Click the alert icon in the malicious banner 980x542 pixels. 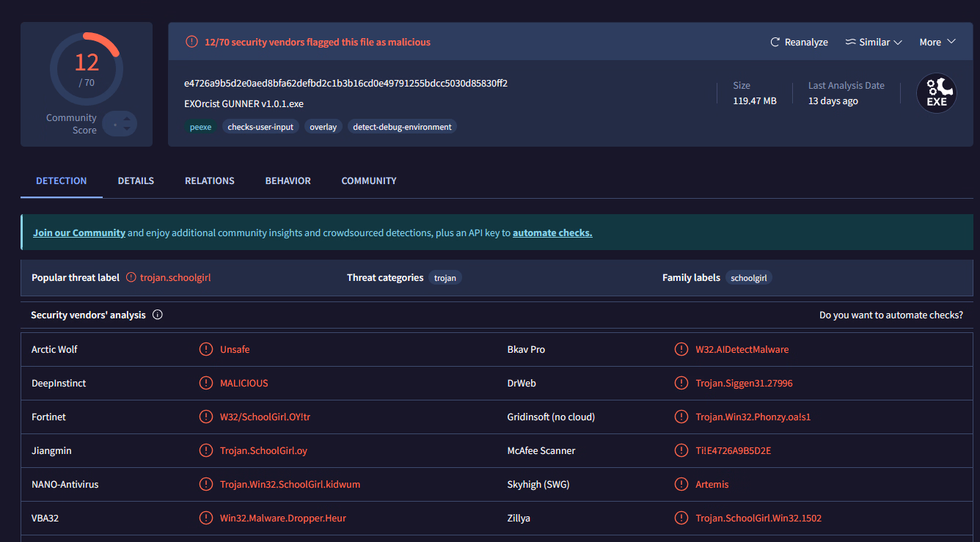click(191, 42)
